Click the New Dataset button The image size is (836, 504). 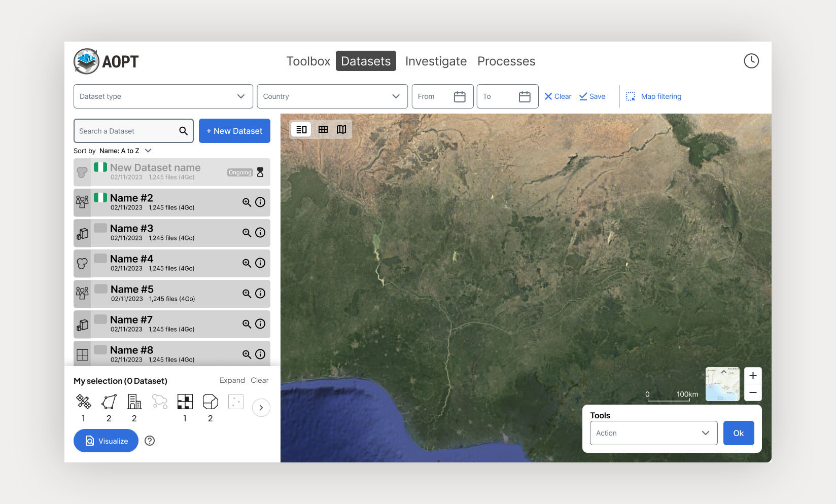point(234,131)
